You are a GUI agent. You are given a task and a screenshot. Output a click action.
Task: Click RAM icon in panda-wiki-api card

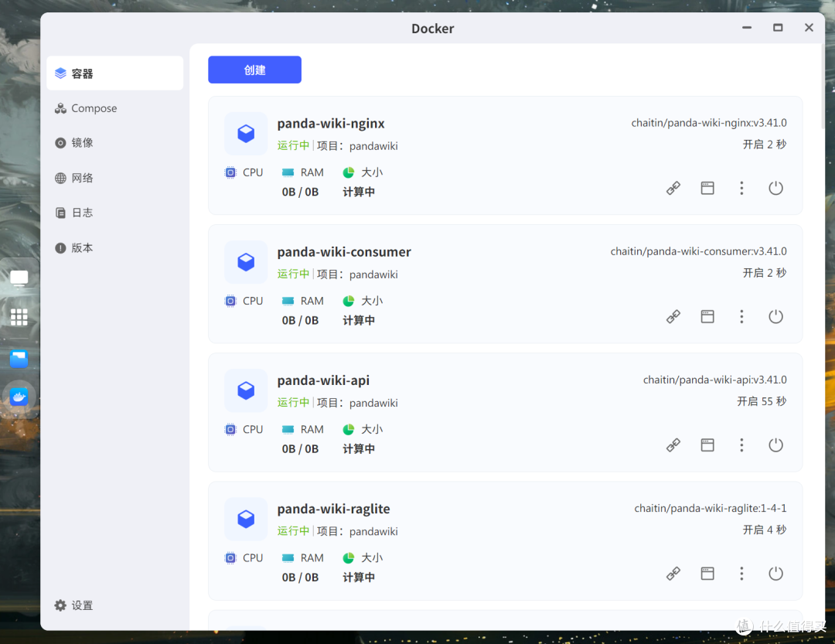(288, 429)
